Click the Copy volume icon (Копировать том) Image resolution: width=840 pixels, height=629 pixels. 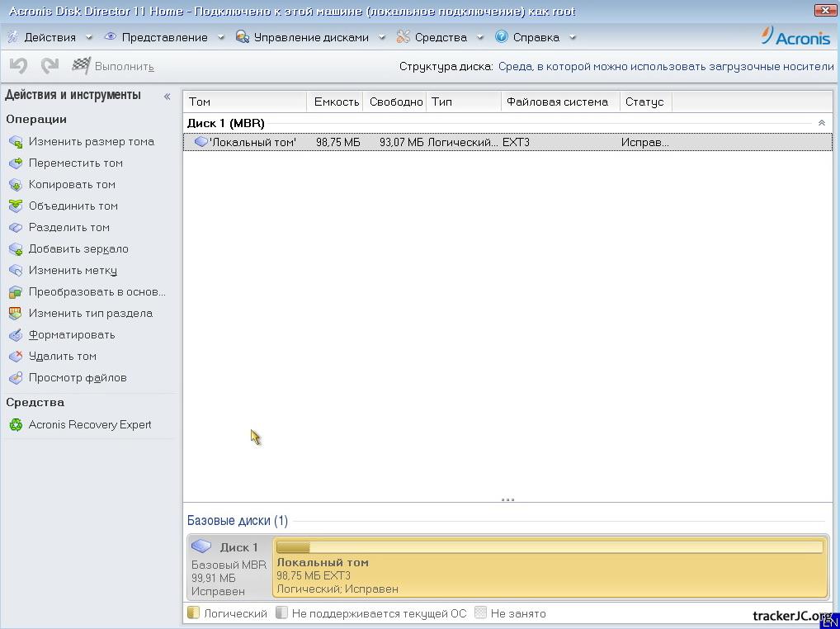coord(16,185)
